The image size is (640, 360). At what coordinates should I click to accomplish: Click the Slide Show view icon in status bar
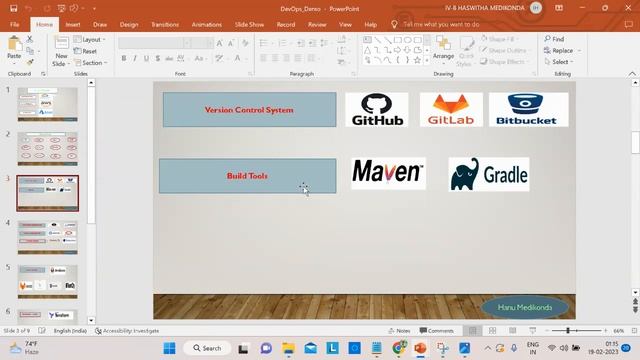(532, 331)
